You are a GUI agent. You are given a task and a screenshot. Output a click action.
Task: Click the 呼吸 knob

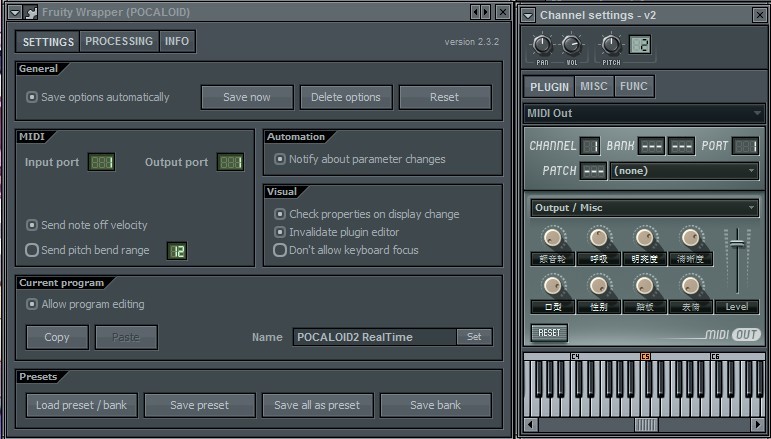(x=598, y=238)
